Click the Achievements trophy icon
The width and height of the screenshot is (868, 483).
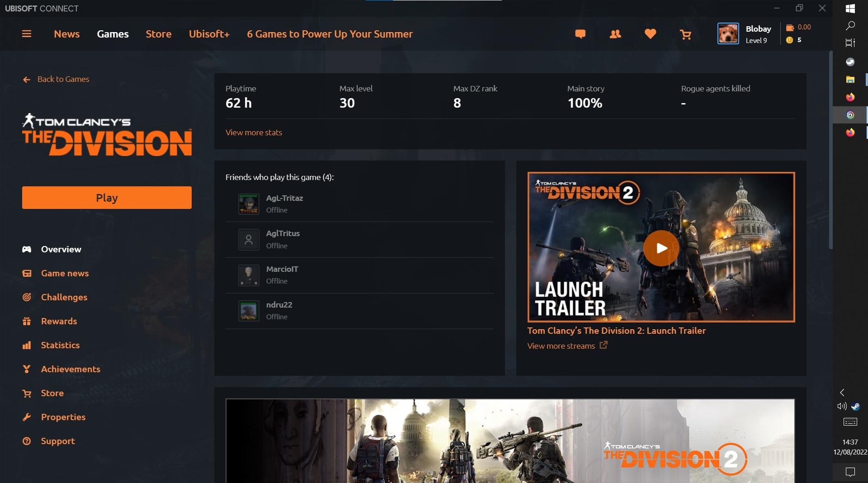[27, 369]
